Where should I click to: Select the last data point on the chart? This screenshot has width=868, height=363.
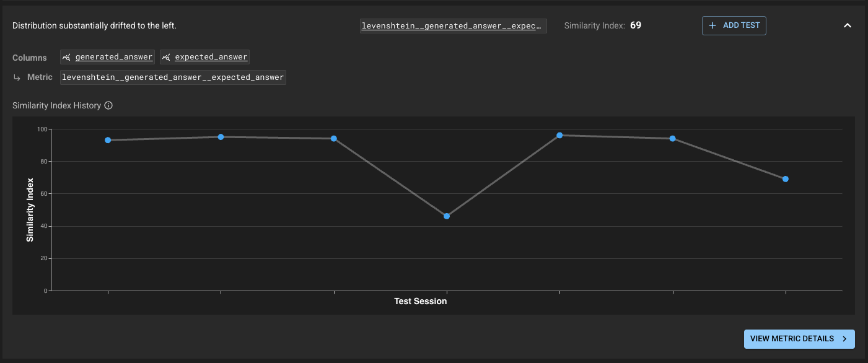pyautogui.click(x=786, y=179)
